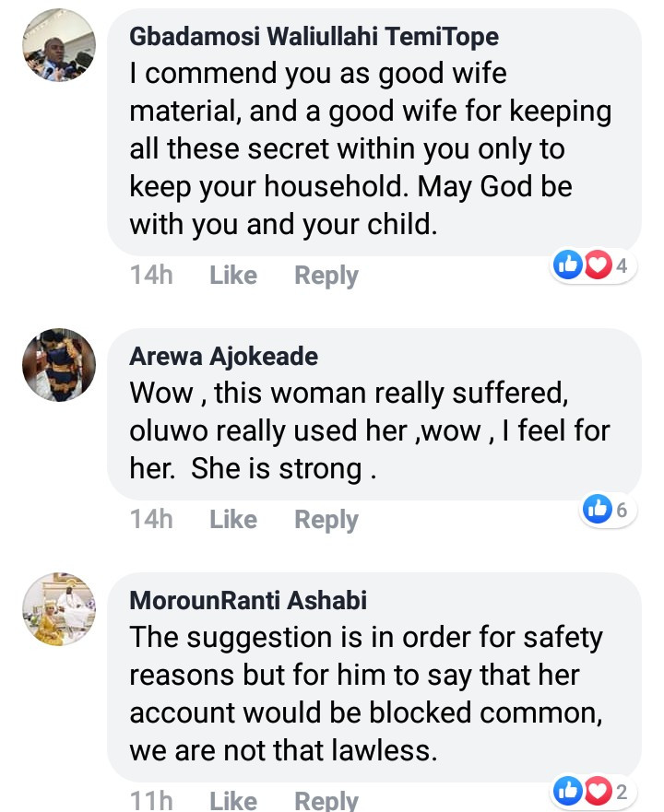Click the red heart reaction icon on MorounRanti's comment
This screenshot has height=812, width=664.
coord(598,790)
